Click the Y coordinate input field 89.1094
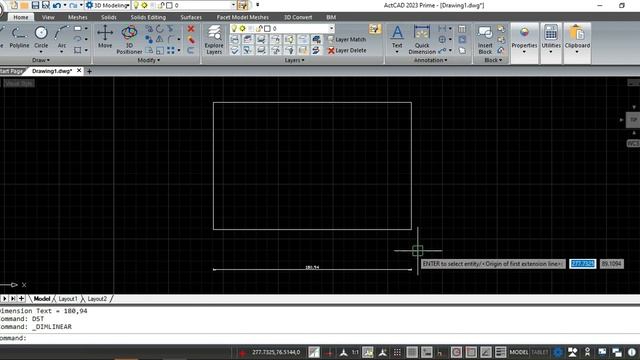The image size is (640, 360). point(611,264)
